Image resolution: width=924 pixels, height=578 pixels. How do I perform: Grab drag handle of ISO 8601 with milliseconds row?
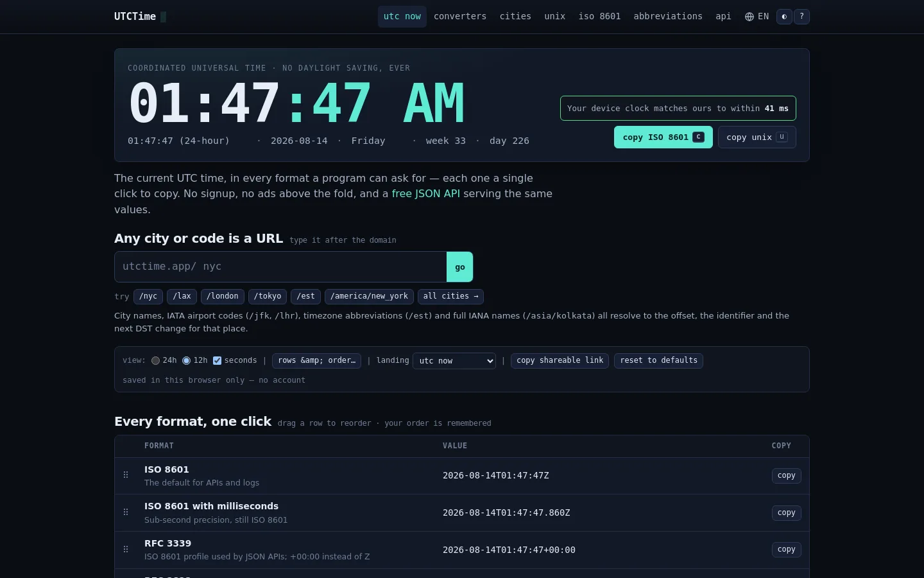(x=126, y=512)
